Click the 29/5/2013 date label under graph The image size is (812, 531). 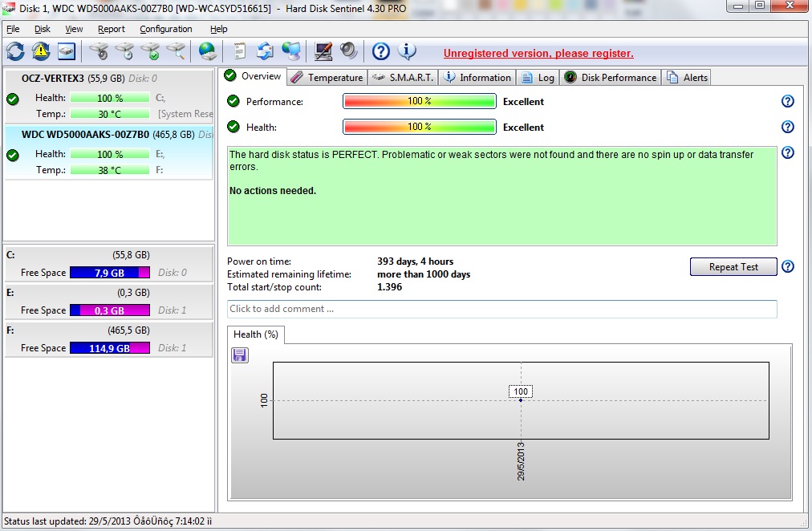521,461
